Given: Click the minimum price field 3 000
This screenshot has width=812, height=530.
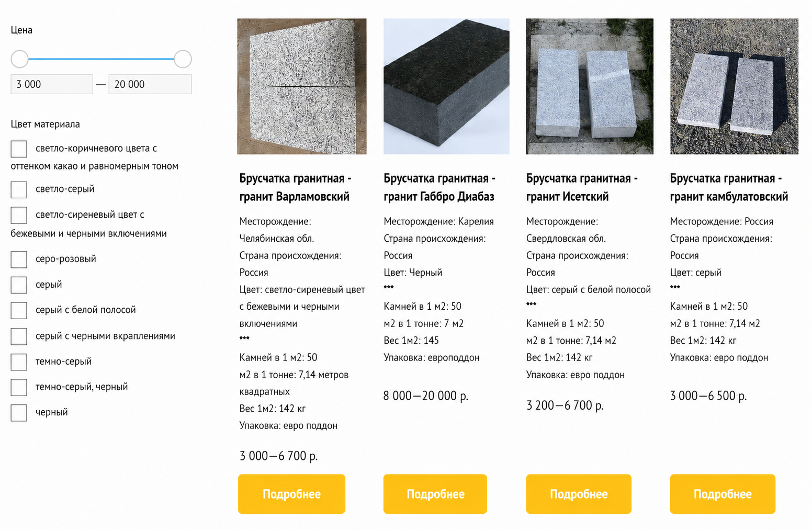Looking at the screenshot, I should point(52,84).
